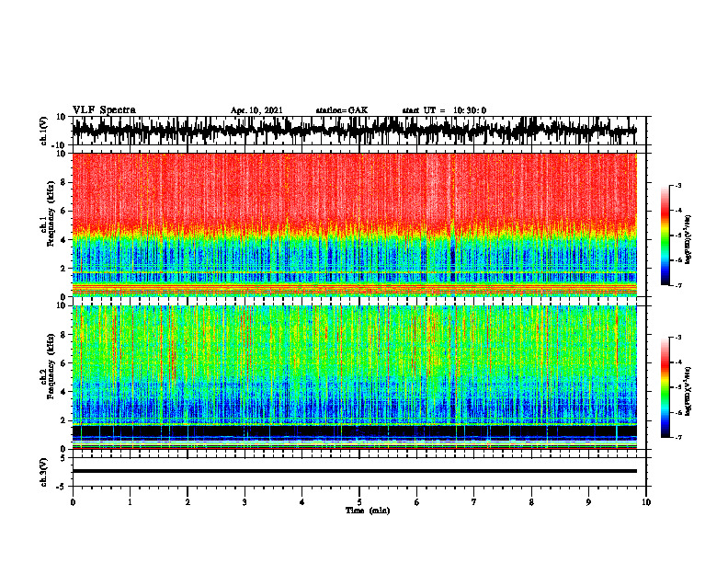Click the time-axis tick label "6"
728x563 pixels.
coord(416,502)
